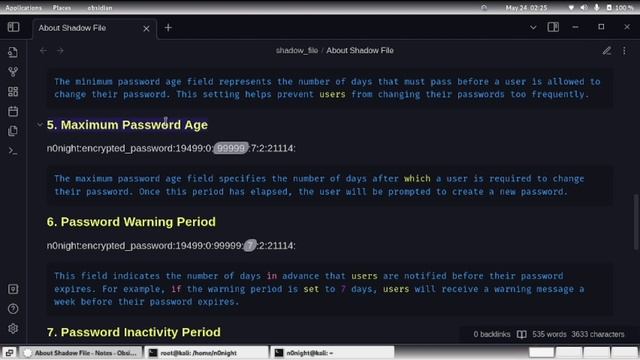
Task: Switch to About Shadow File taskbar window
Action: pos(81,353)
